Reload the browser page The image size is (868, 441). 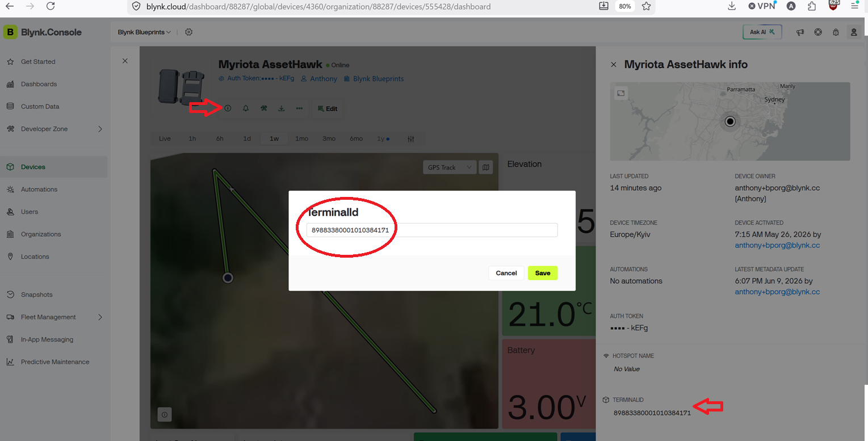51,6
